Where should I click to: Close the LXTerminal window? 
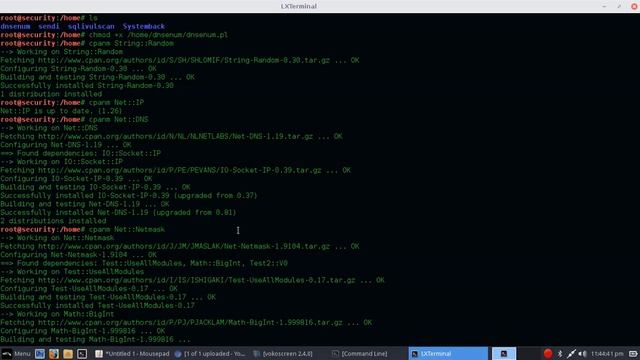click(634, 6)
